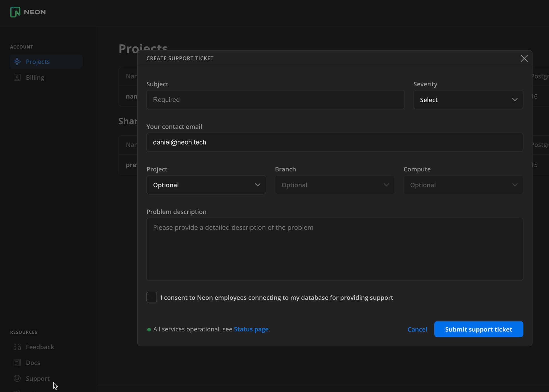
Task: Click inside the Problem description field
Action: tap(334, 249)
